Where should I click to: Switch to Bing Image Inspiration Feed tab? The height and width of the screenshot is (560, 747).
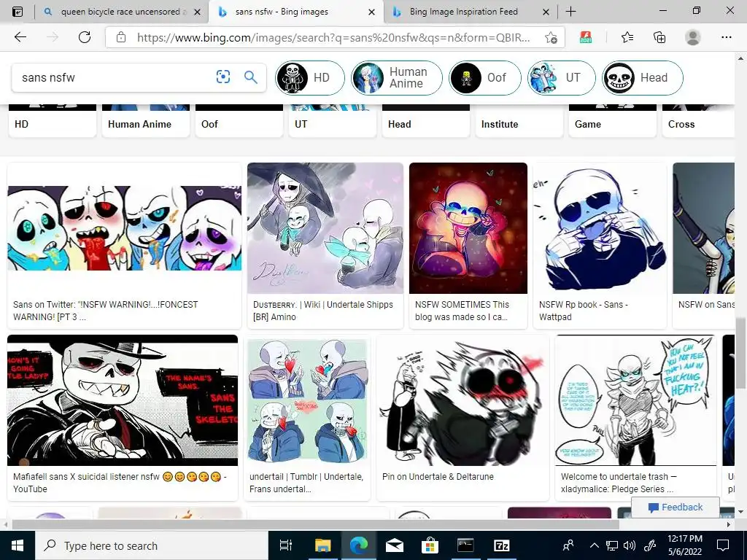463,12
